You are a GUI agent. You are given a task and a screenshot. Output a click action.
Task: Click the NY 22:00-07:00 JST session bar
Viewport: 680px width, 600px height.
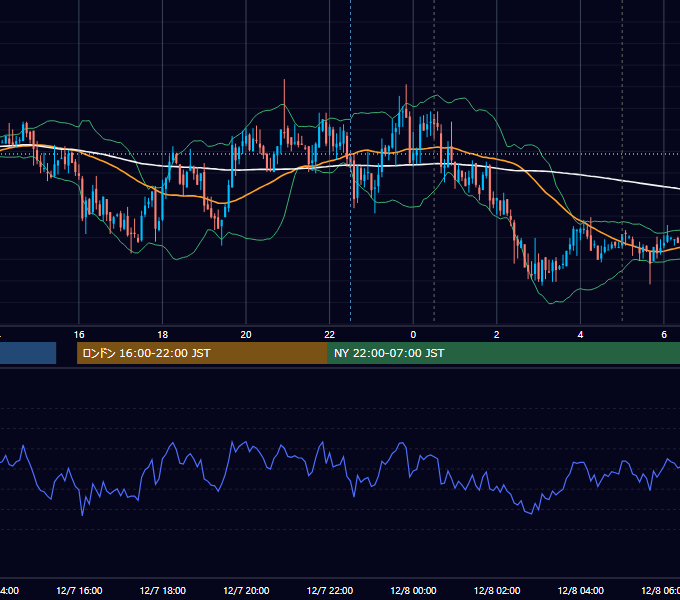tap(503, 353)
